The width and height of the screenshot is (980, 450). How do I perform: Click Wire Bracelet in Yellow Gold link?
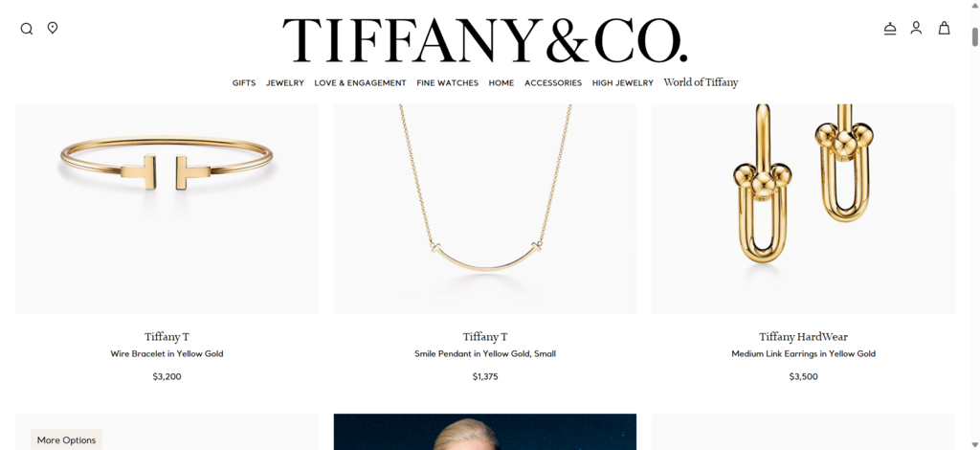(167, 353)
